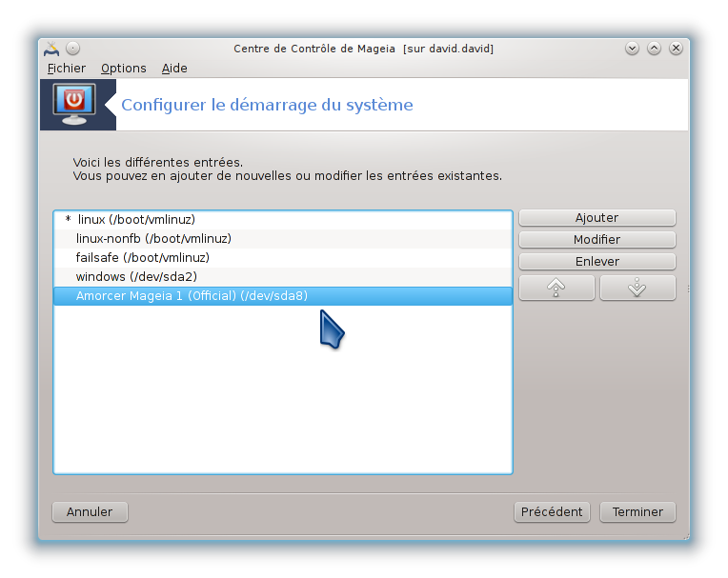
Task: Close the Mageia Control Center window
Action: [676, 49]
